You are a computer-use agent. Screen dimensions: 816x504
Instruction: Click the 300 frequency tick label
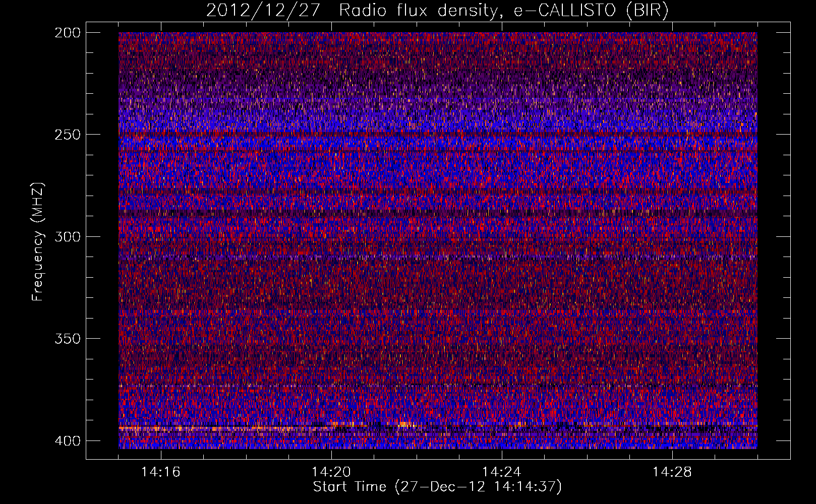[x=67, y=236]
